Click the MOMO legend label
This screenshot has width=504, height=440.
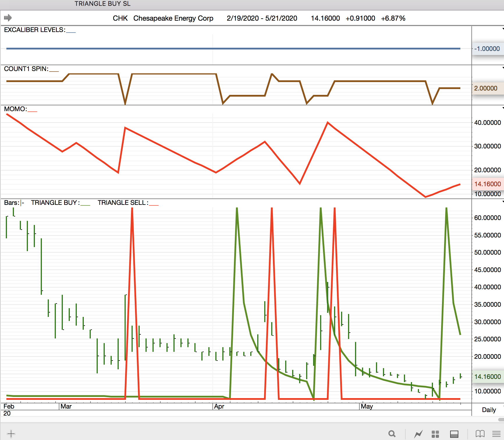click(x=15, y=109)
